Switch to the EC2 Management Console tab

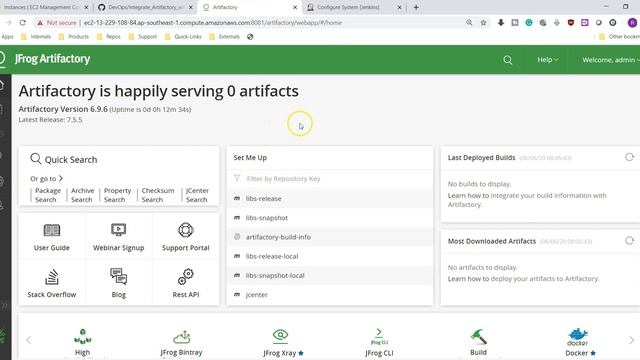pyautogui.click(x=43, y=7)
